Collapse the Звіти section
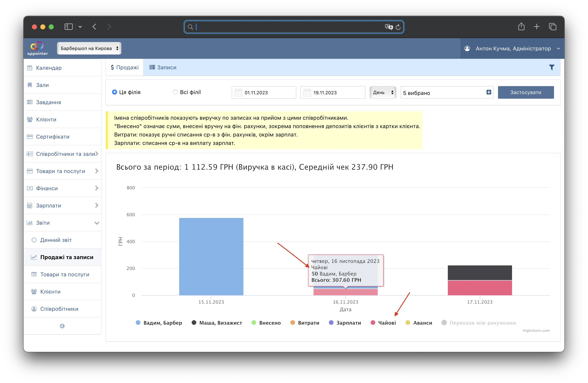Image resolution: width=588 pixels, height=383 pixels. [x=62, y=223]
